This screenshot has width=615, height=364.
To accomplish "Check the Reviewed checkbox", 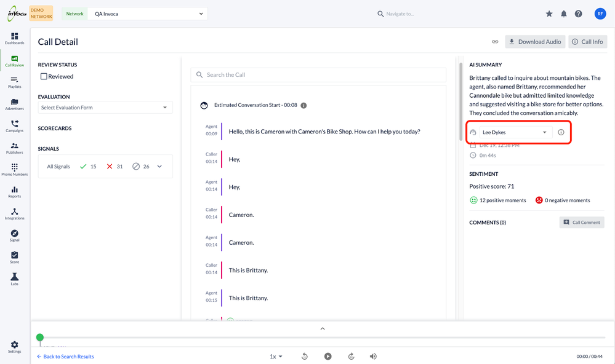I will pos(44,77).
